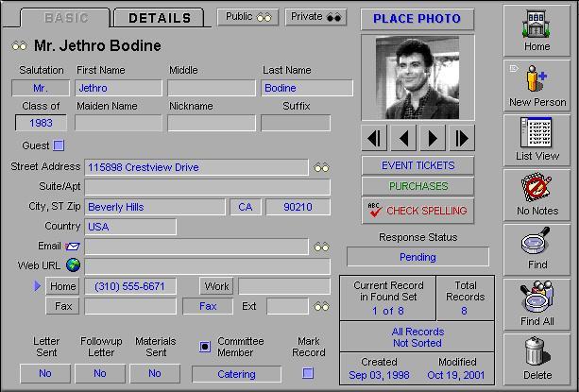Open the Letter Sent value dropdown
Viewport: 579px width, 392px height.
tap(45, 374)
